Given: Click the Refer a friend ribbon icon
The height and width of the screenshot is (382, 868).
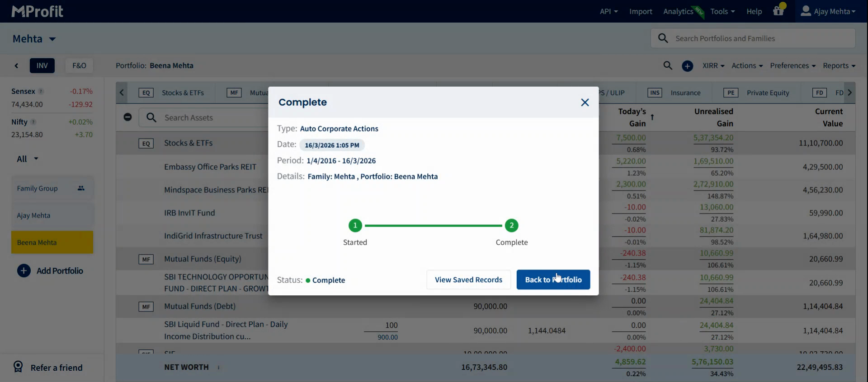Looking at the screenshot, I should pyautogui.click(x=18, y=367).
